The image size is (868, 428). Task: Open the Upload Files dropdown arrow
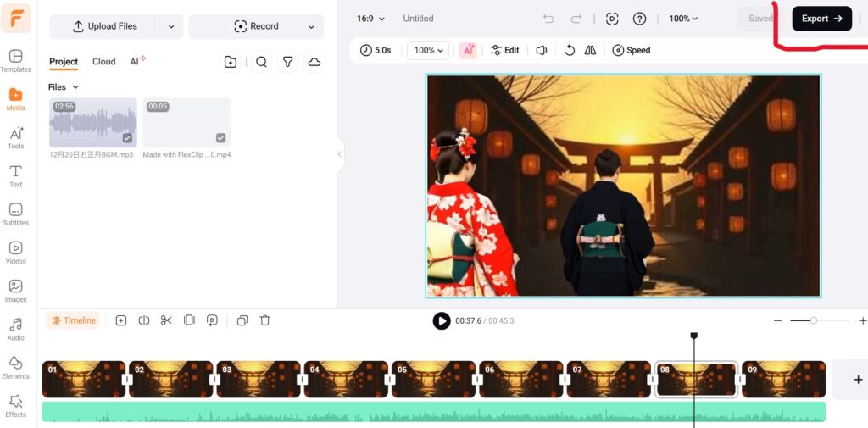(171, 26)
